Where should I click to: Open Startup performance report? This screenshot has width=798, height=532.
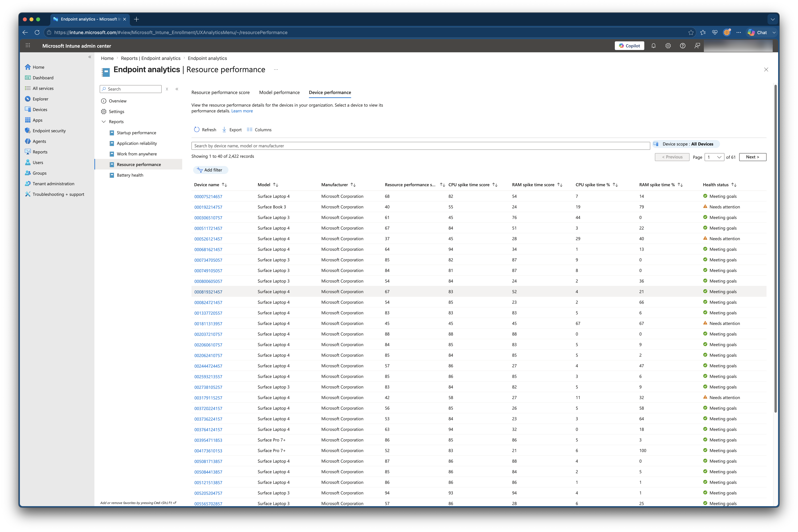136,133
